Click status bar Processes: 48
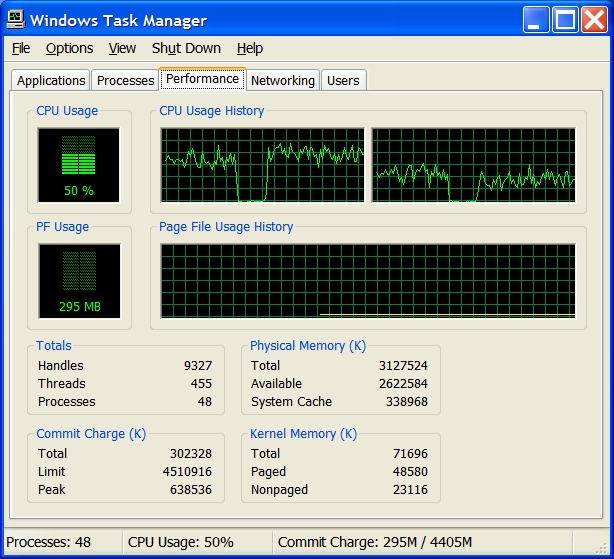Image resolution: width=614 pixels, height=559 pixels. pos(49,543)
